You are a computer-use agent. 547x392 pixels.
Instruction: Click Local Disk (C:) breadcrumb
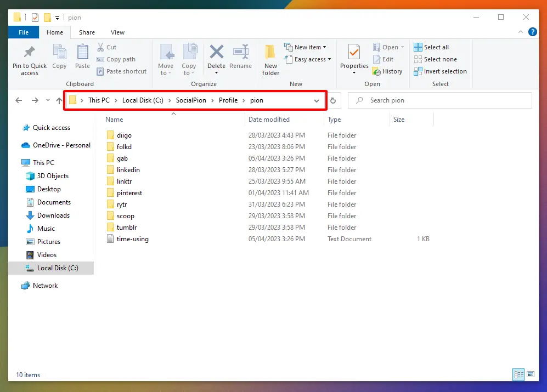click(x=143, y=100)
